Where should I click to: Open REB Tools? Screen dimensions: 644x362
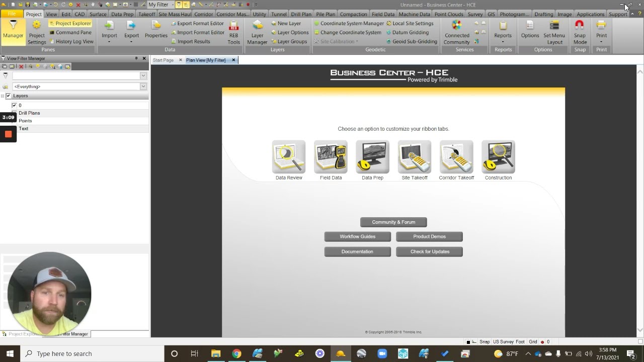tap(233, 32)
